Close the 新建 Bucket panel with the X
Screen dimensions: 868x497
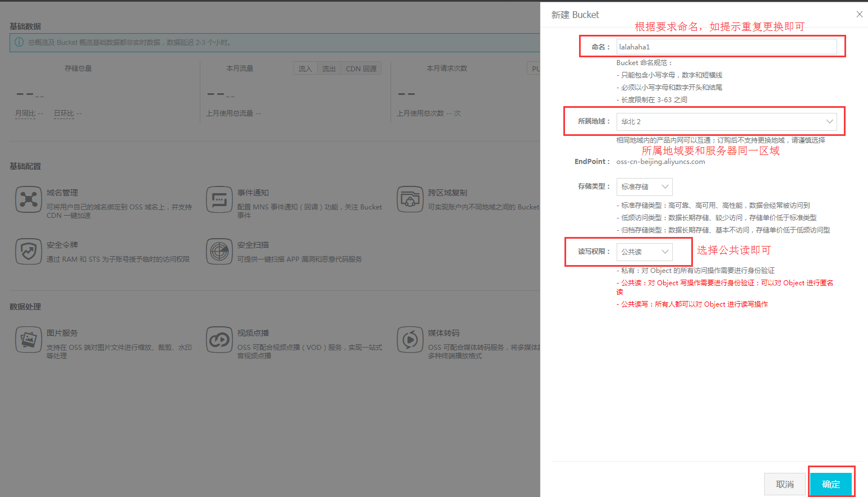tap(859, 15)
